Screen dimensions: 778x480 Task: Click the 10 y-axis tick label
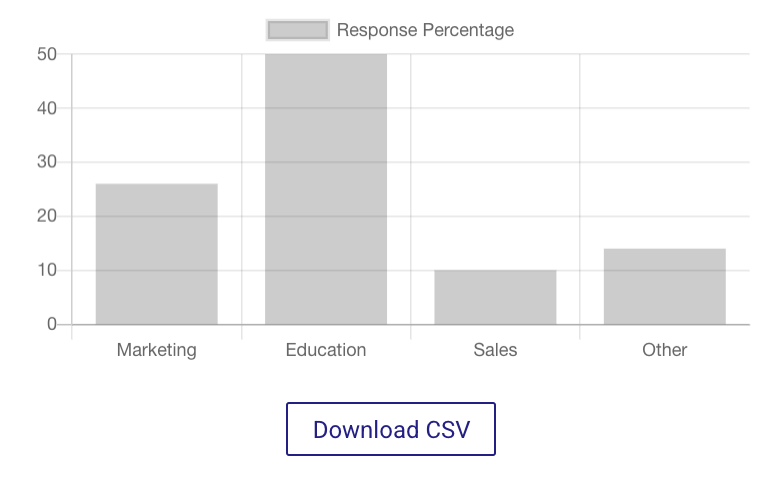coord(46,270)
